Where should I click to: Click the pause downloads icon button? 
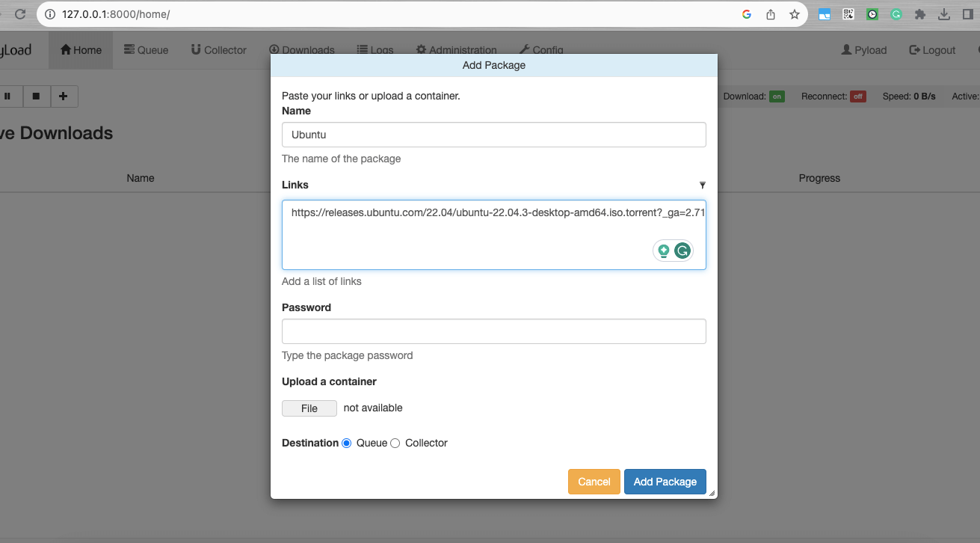tap(8, 96)
